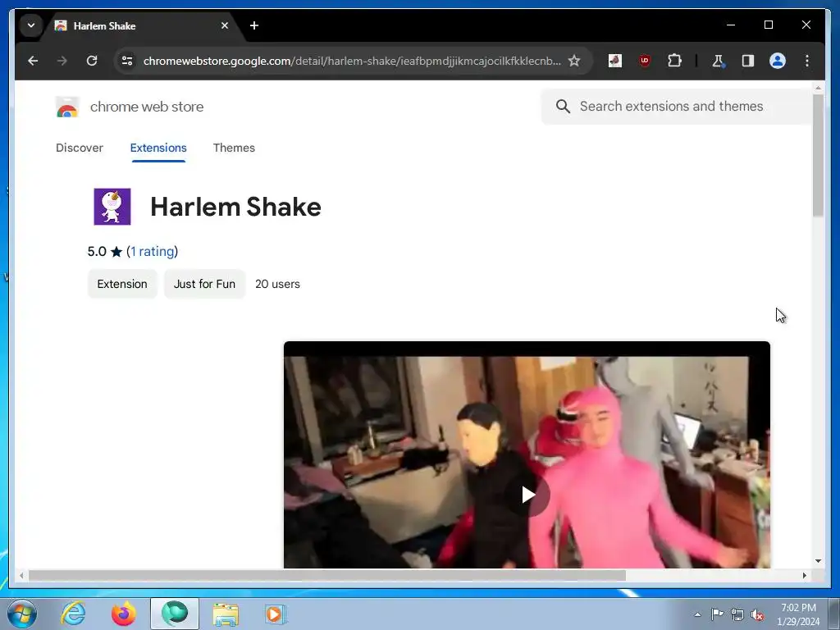Open Chrome three-dot menu
Screen dimensions: 840x630
(x=807, y=61)
